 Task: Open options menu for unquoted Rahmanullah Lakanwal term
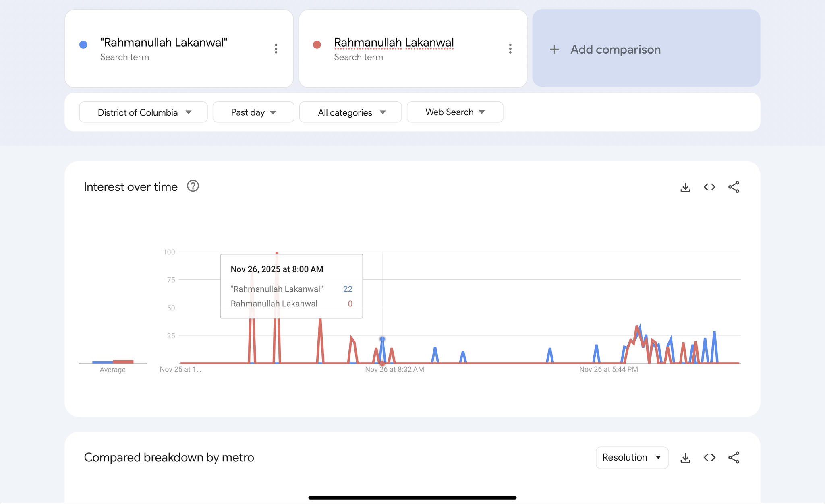pyautogui.click(x=510, y=49)
